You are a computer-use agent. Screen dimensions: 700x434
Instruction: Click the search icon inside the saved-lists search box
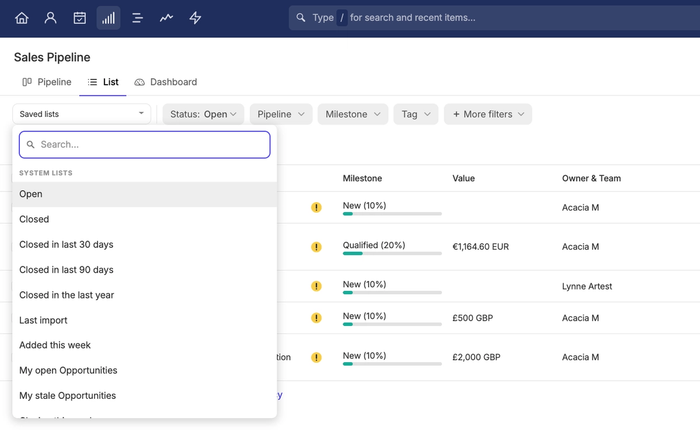pos(30,144)
